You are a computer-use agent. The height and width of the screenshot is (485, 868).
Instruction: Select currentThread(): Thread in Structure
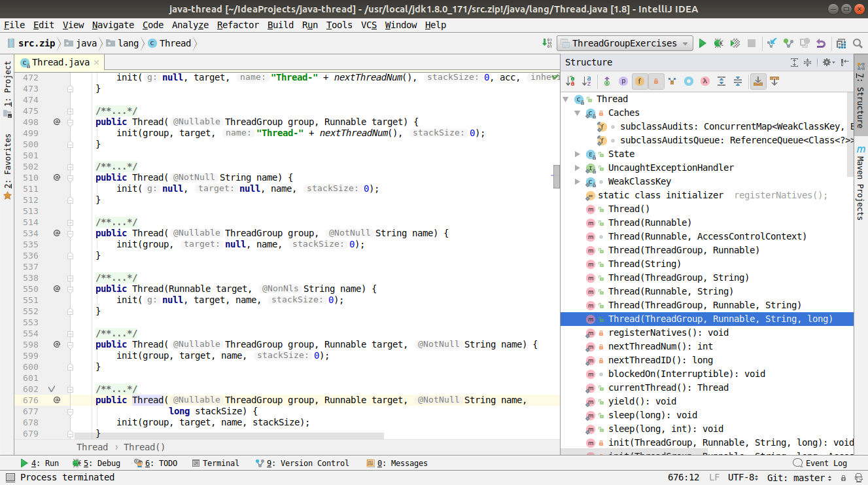[x=668, y=387]
